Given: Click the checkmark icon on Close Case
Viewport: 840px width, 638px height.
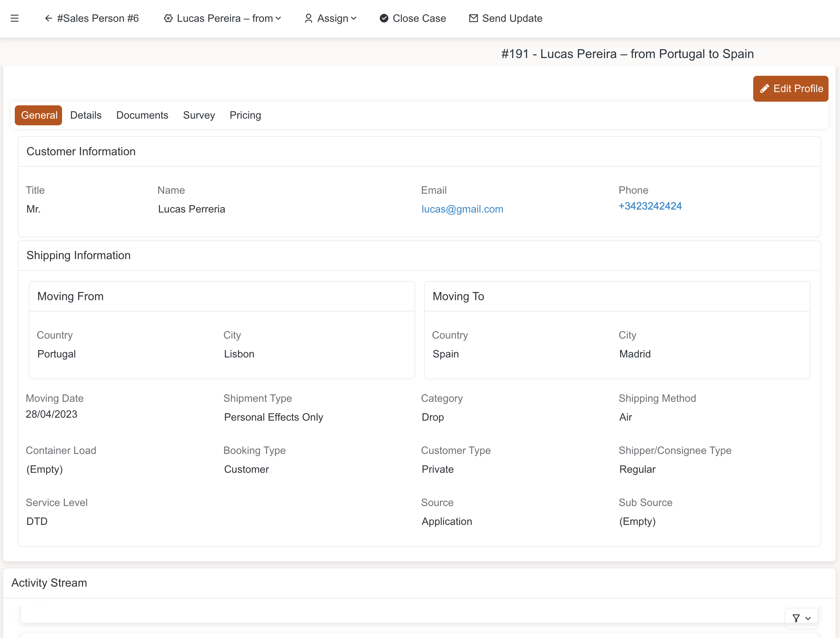Looking at the screenshot, I should click(384, 18).
